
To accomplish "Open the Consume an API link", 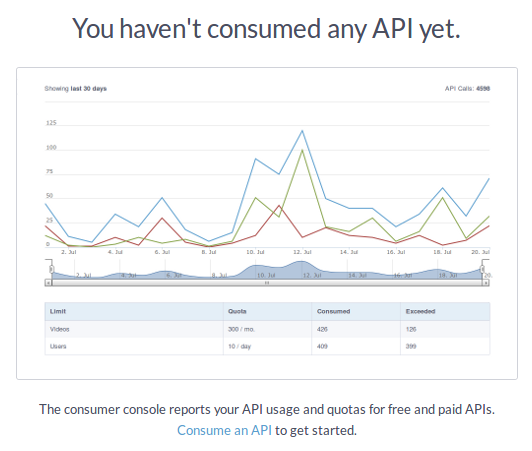I will [x=224, y=430].
